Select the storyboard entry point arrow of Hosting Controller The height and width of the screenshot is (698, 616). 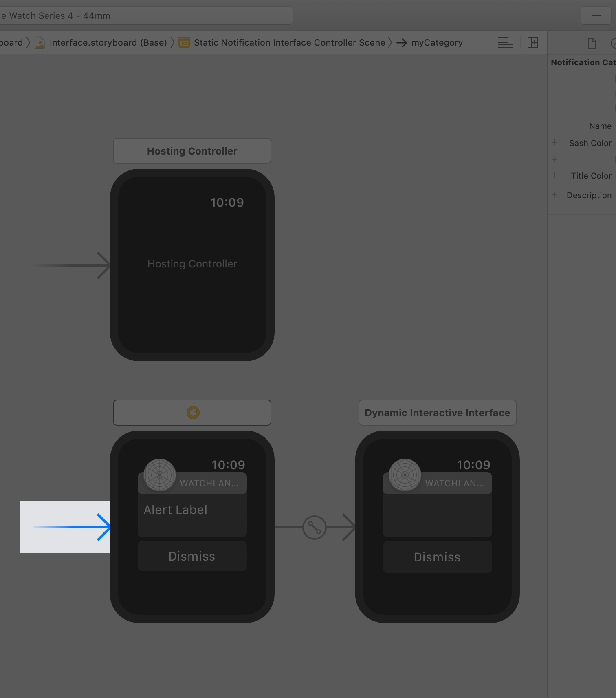(x=71, y=265)
